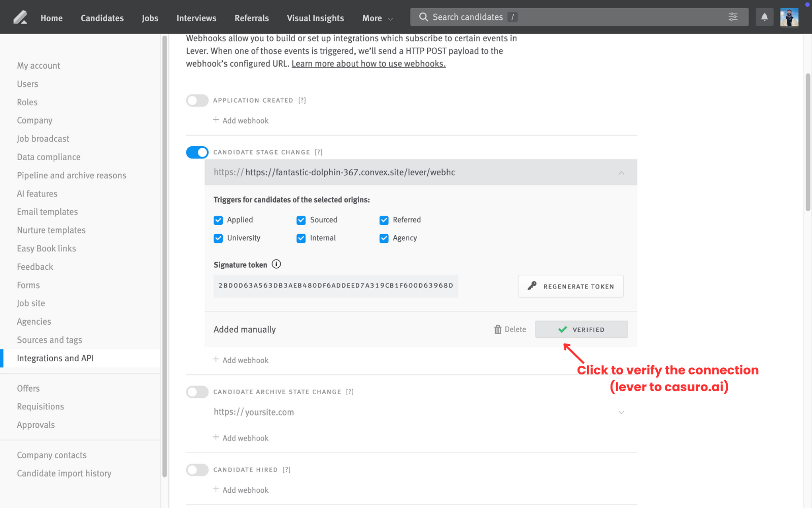The image size is (812, 508).
Task: Click the help [?] next to Application Created
Action: pyautogui.click(x=302, y=100)
